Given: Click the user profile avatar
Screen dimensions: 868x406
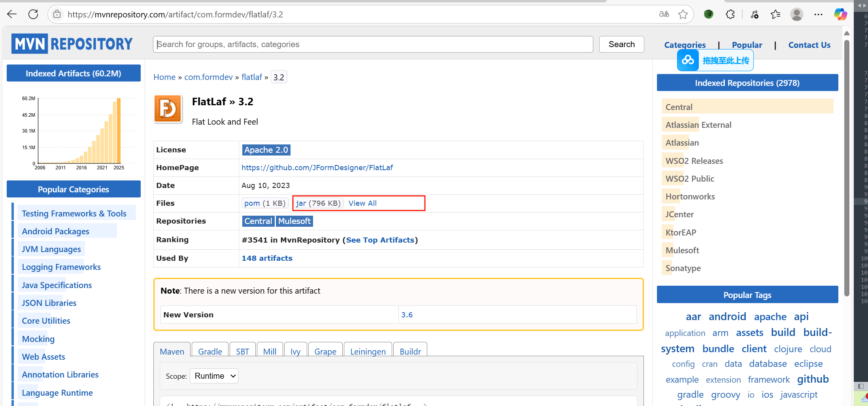Looking at the screenshot, I should pos(797,15).
